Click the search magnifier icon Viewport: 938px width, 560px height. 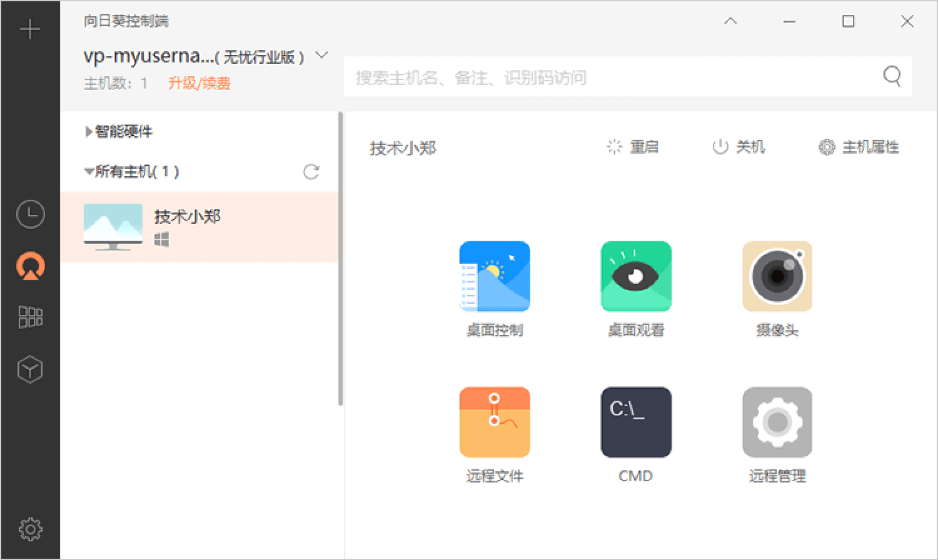892,77
